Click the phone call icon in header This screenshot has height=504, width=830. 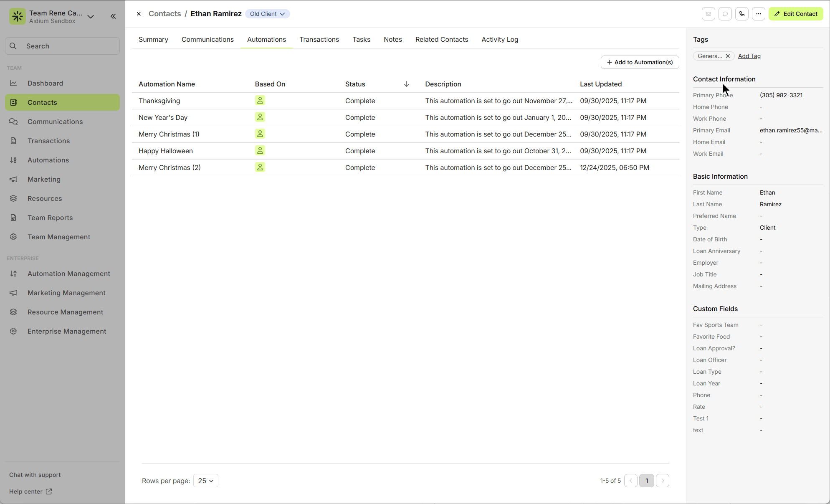(742, 14)
